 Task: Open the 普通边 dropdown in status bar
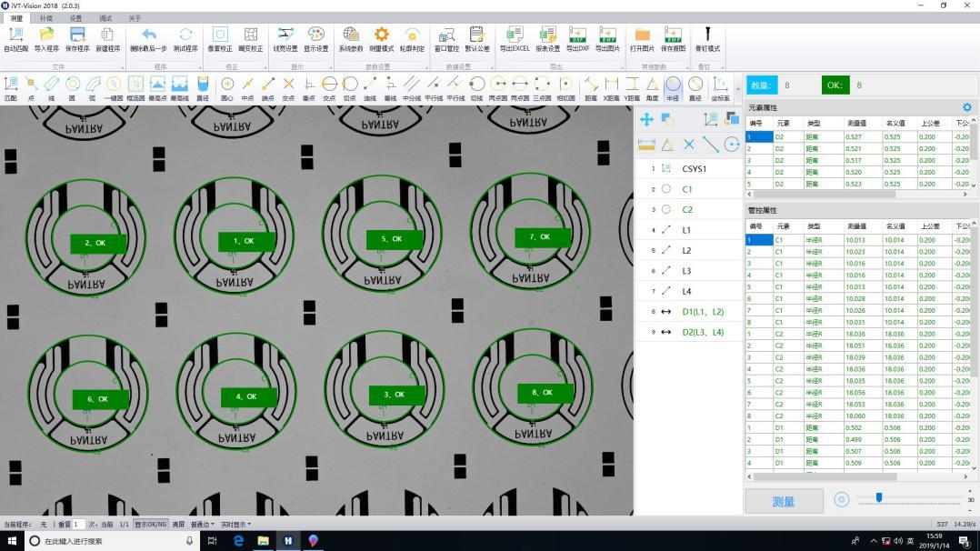203,525
